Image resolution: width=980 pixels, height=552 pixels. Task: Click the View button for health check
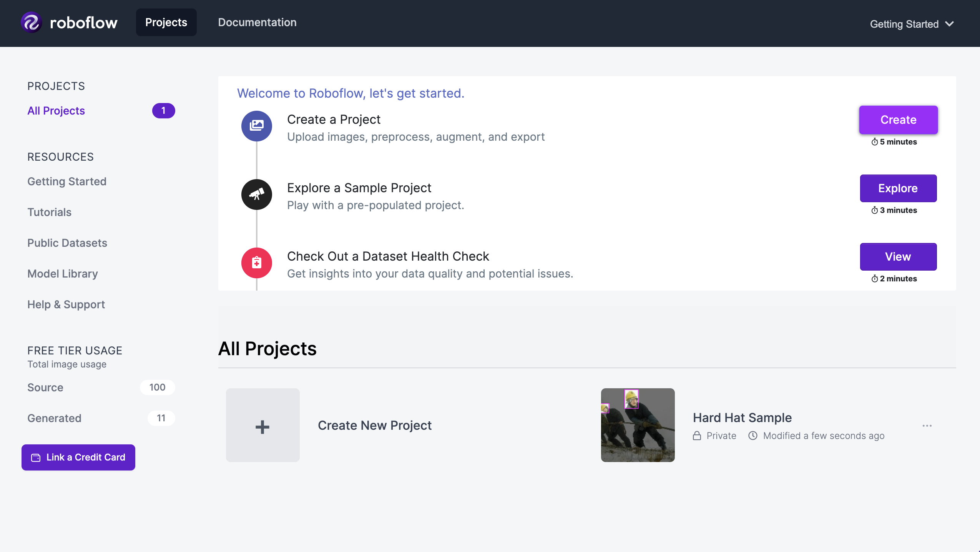coord(898,256)
